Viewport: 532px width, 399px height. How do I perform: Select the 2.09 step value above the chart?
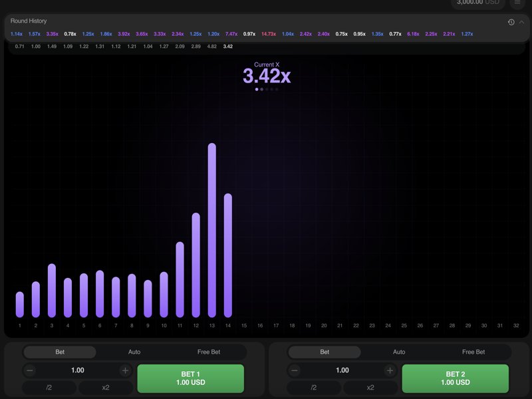click(180, 47)
